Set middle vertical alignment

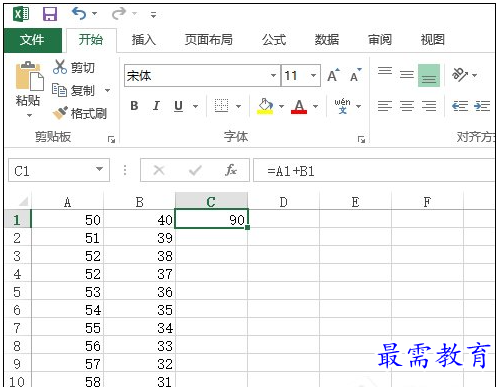click(407, 75)
